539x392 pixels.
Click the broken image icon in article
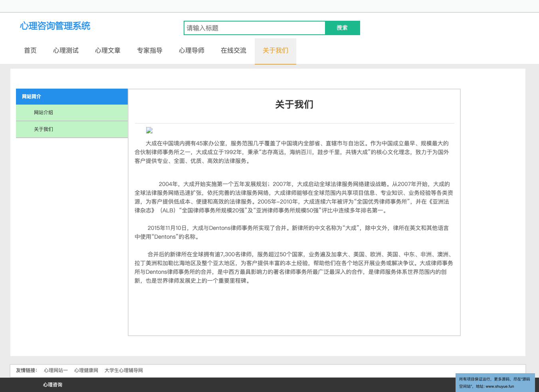click(149, 130)
